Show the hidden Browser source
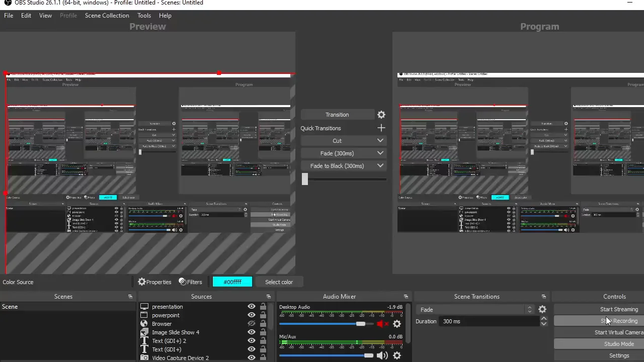 (x=252, y=324)
